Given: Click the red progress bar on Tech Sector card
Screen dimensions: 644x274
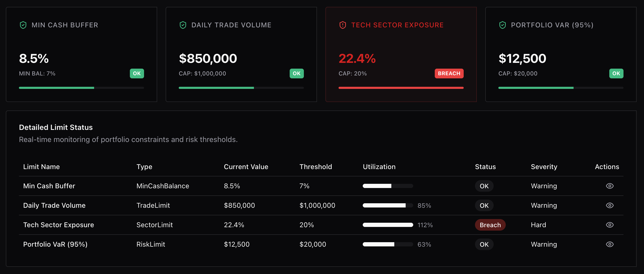Looking at the screenshot, I should [x=401, y=88].
